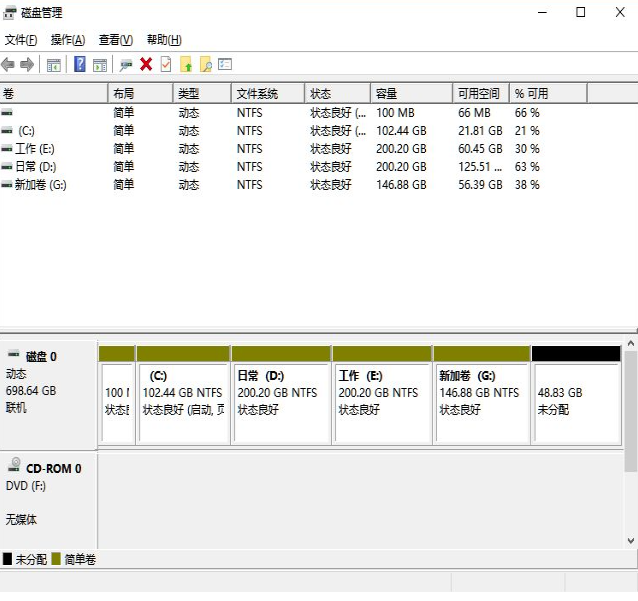Open the 操作(A) menu
This screenshot has width=638, height=601.
[67, 40]
